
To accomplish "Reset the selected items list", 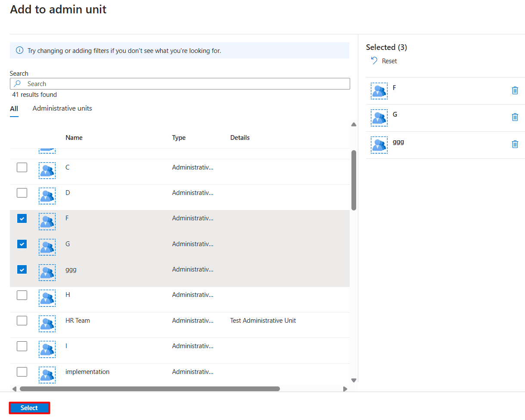I will coord(383,61).
